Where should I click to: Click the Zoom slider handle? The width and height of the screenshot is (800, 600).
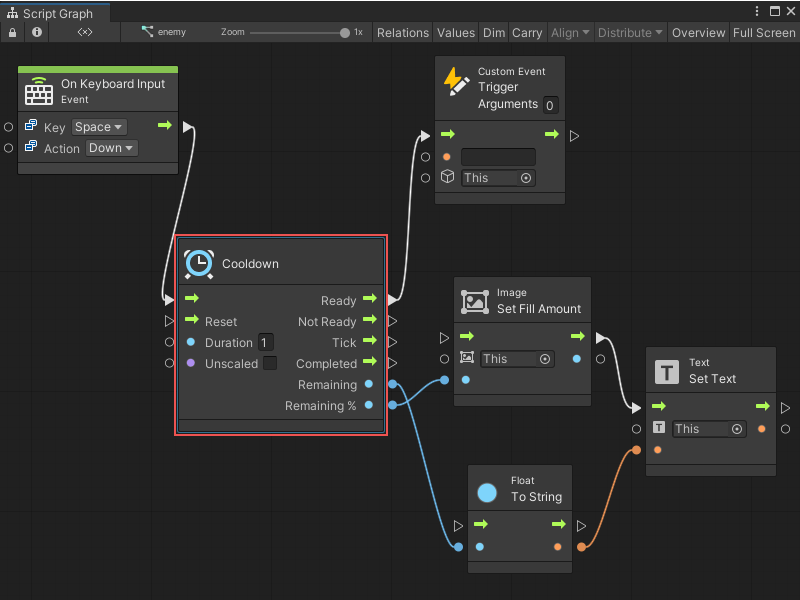click(345, 32)
